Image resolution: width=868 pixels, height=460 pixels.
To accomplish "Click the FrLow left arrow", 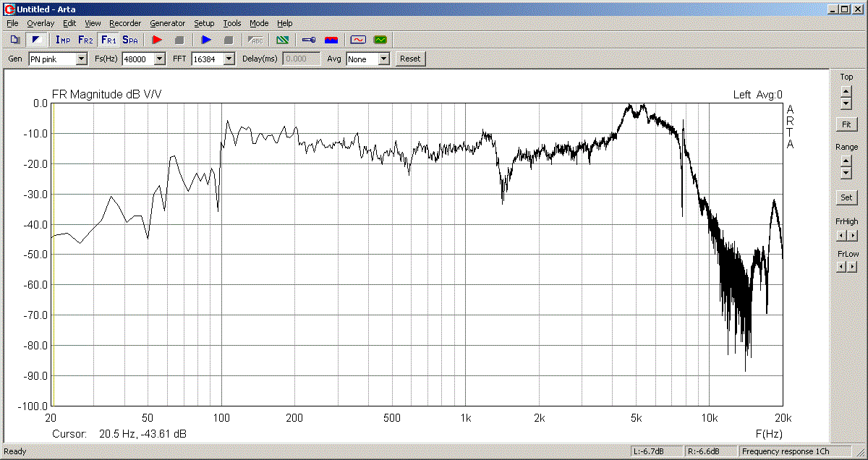I will click(x=841, y=267).
